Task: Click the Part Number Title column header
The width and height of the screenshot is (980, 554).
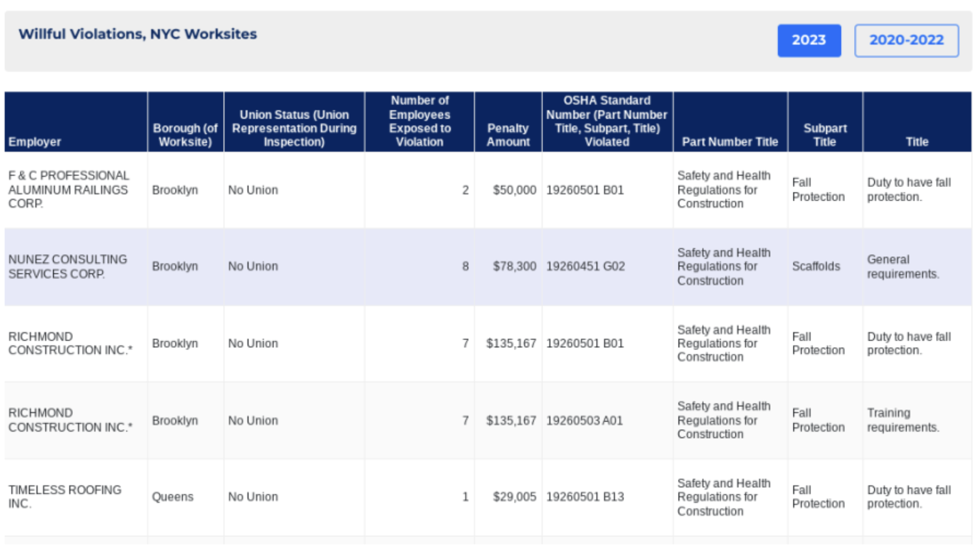Action: click(730, 142)
